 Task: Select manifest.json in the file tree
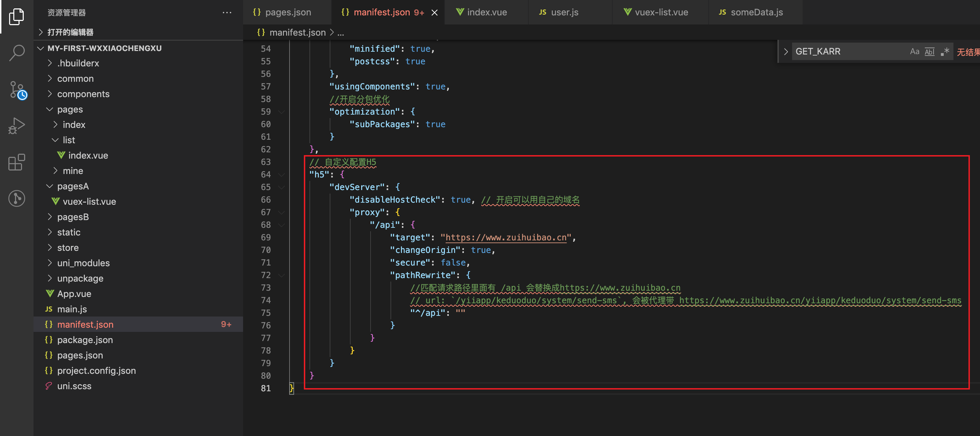tap(138, 324)
